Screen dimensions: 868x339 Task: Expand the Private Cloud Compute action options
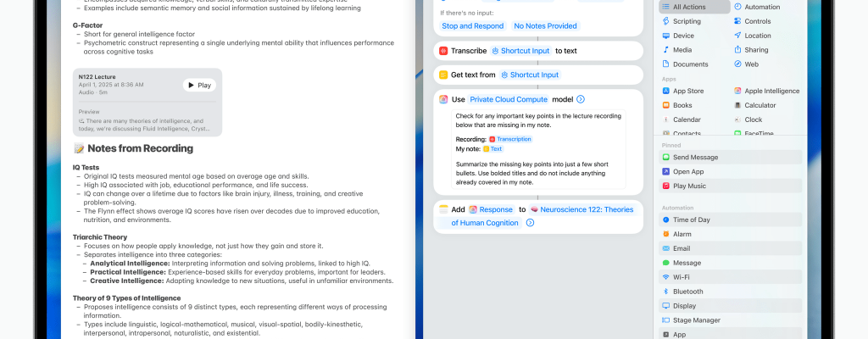pyautogui.click(x=581, y=99)
